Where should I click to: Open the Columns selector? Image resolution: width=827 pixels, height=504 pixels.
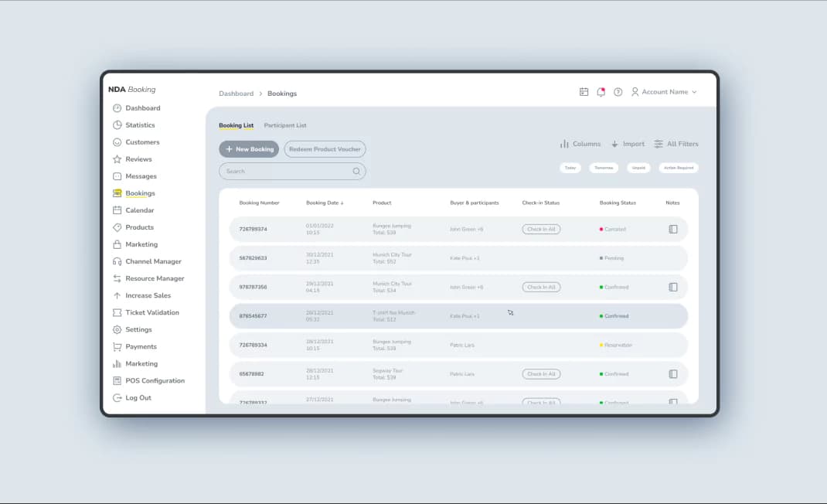(580, 144)
